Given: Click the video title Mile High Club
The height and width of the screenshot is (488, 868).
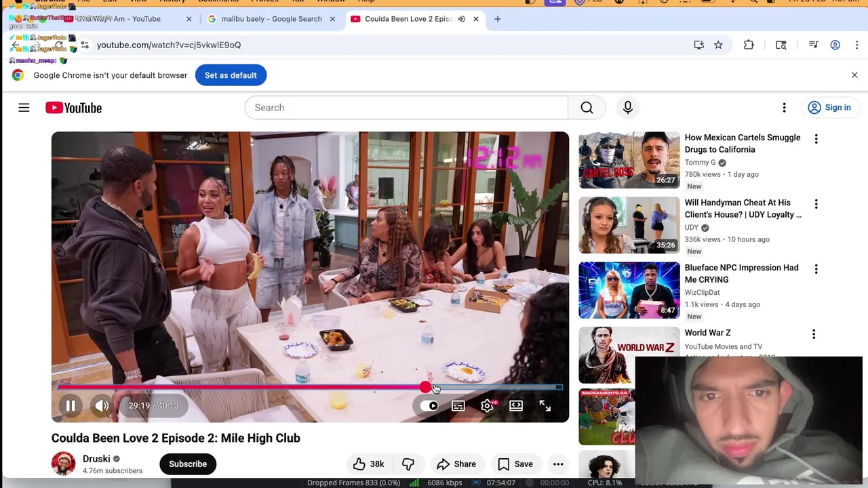Looking at the screenshot, I should [x=176, y=438].
